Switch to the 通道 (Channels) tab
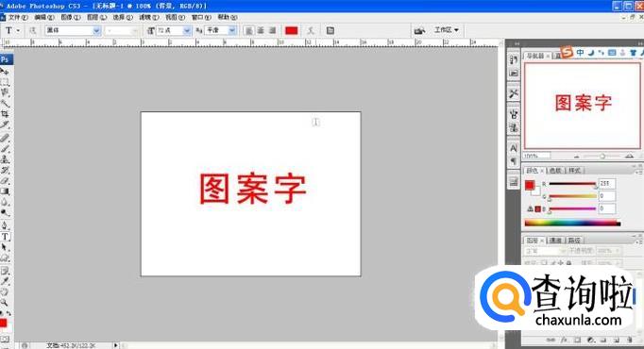The height and width of the screenshot is (349, 644). (x=555, y=241)
